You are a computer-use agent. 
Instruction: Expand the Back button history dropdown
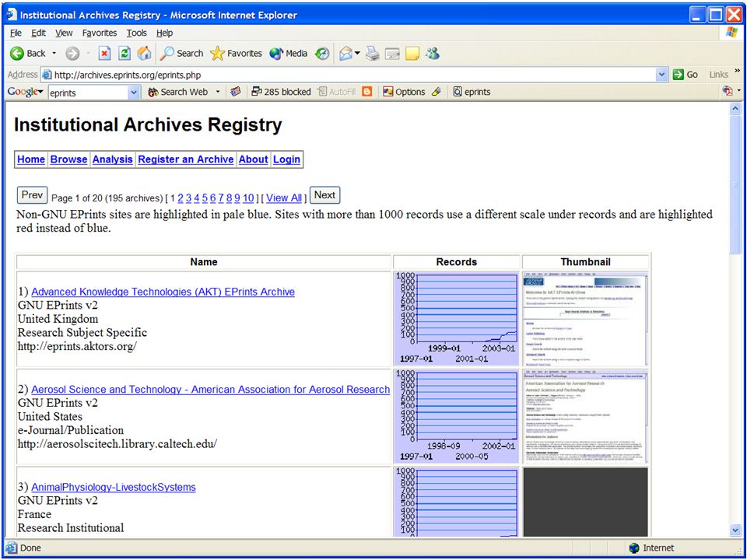click(54, 54)
